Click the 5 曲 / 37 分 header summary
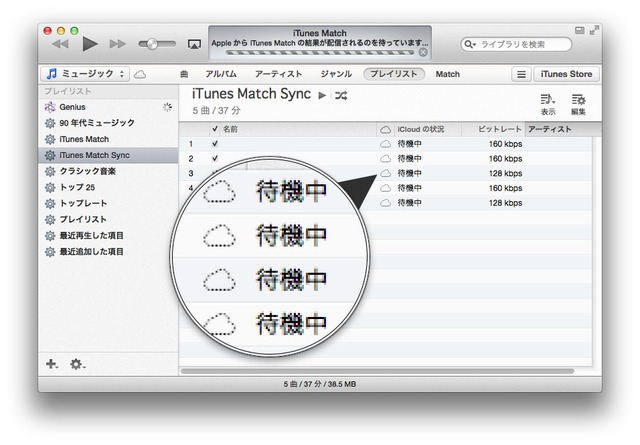 click(216, 110)
